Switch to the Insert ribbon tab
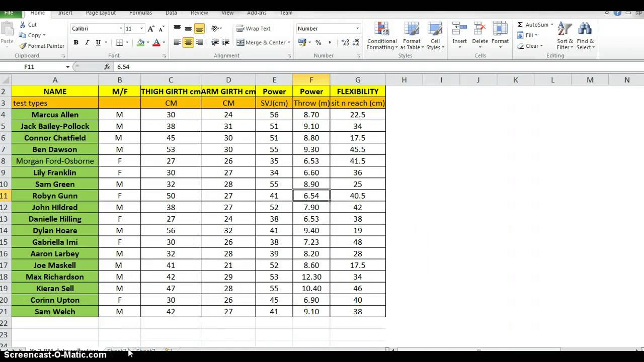This screenshot has height=362, width=644. [65, 13]
